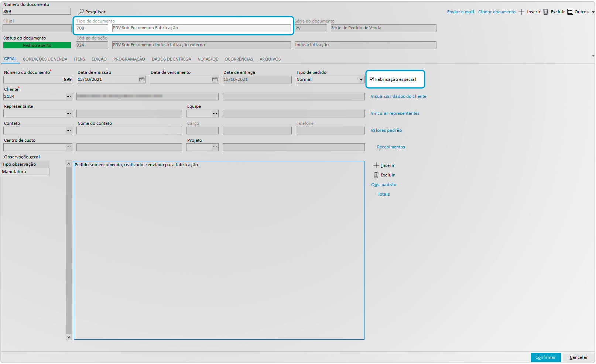The width and height of the screenshot is (596, 364).
Task: Click the Pedido aberto green status bar
Action: [x=37, y=45]
